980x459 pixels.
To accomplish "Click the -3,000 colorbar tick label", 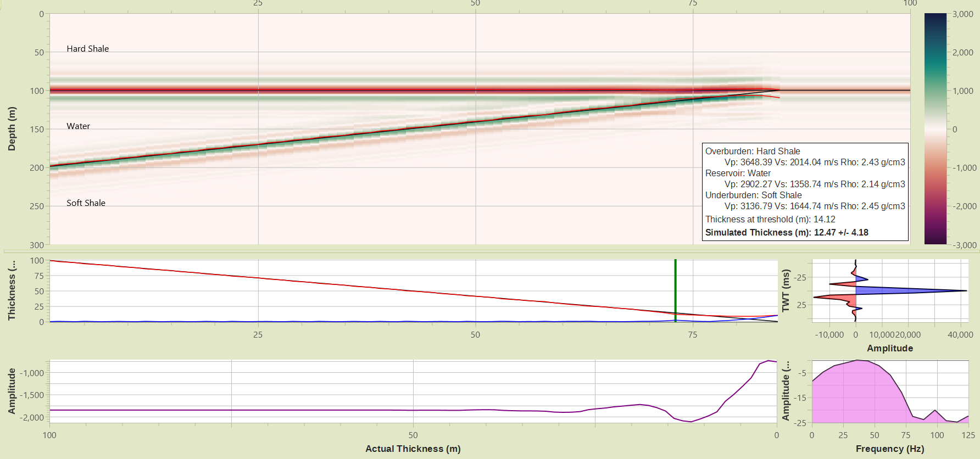I will tap(965, 245).
